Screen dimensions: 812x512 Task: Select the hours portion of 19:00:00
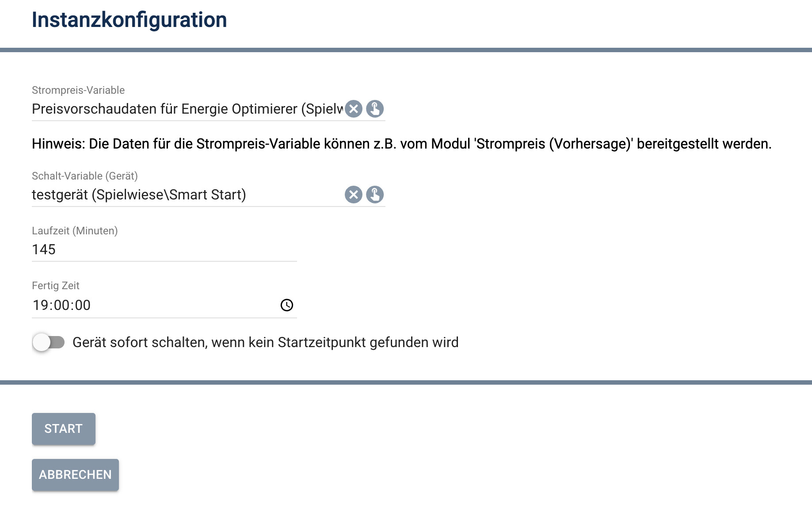coord(40,305)
